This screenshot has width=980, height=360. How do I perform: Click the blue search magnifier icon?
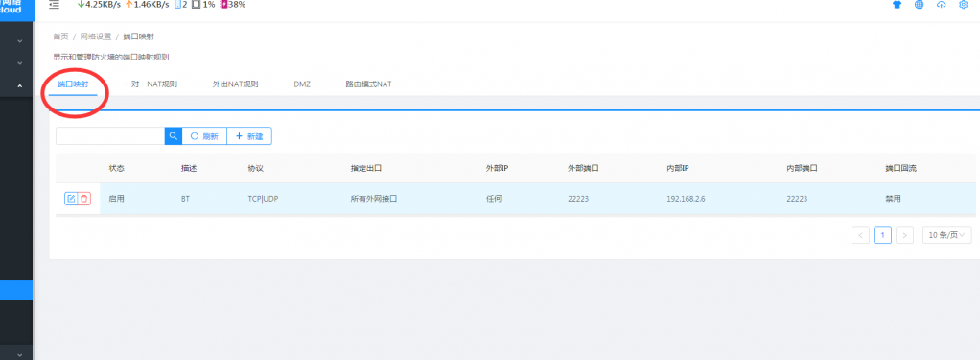pyautogui.click(x=174, y=136)
